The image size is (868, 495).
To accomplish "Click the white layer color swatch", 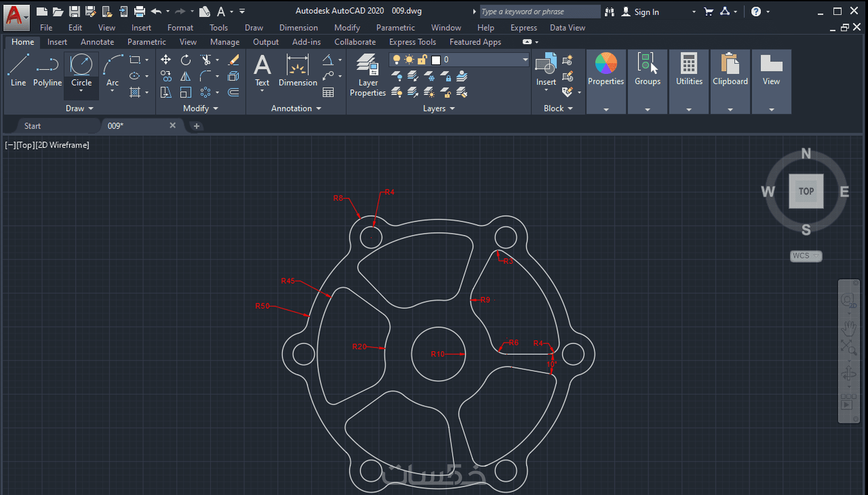I will 436,60.
